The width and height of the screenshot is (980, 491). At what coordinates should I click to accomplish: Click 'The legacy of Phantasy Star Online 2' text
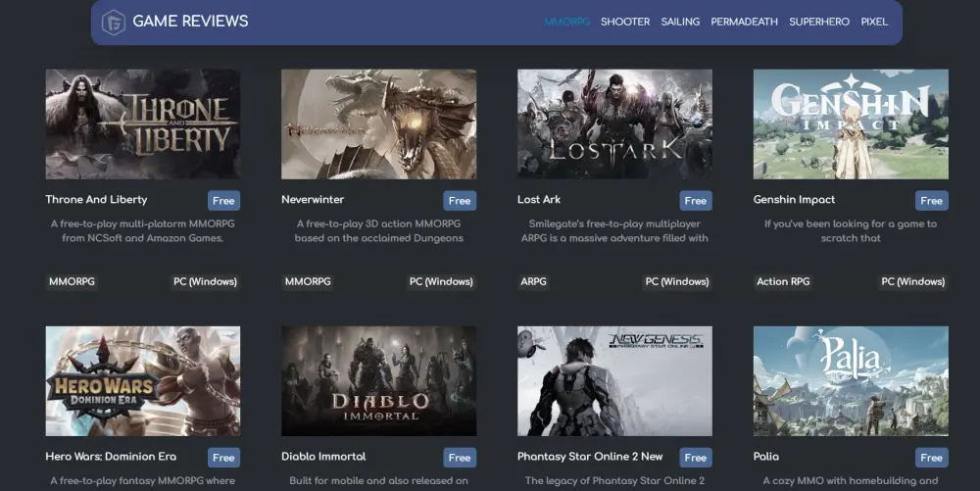(x=614, y=481)
